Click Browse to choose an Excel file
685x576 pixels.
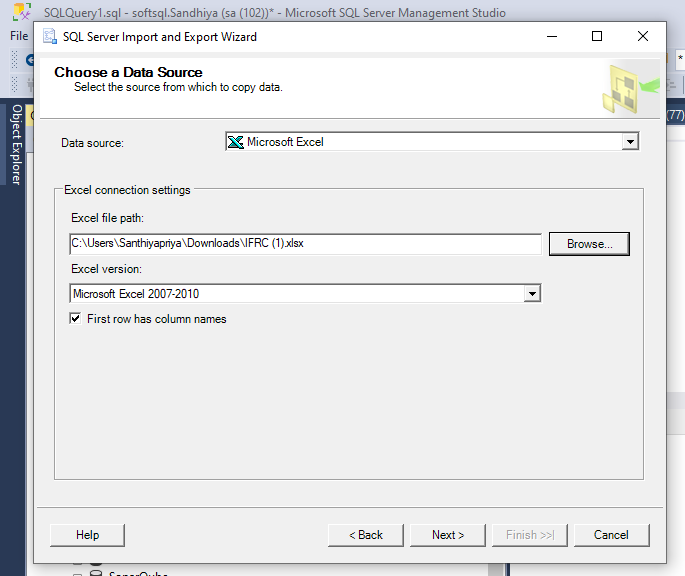click(x=589, y=244)
